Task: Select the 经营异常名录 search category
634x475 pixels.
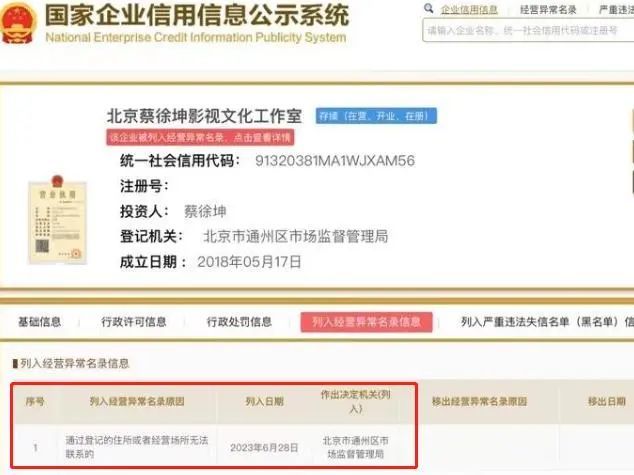Action: (548, 10)
